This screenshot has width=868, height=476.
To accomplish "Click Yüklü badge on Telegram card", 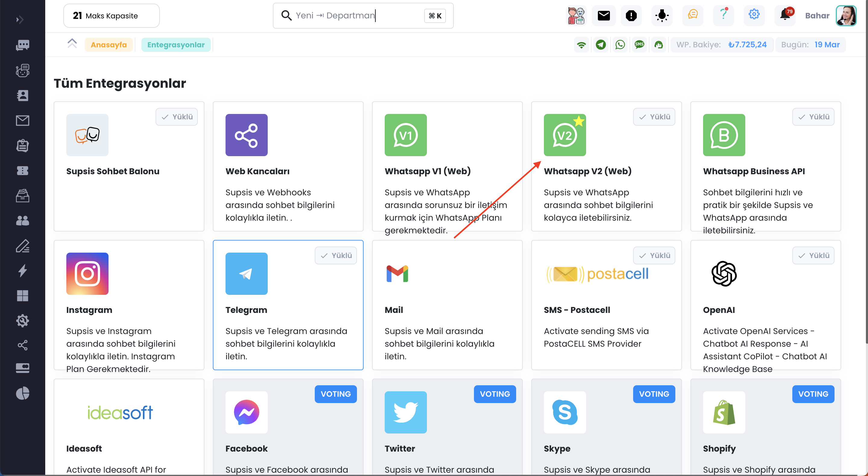I will click(x=336, y=255).
